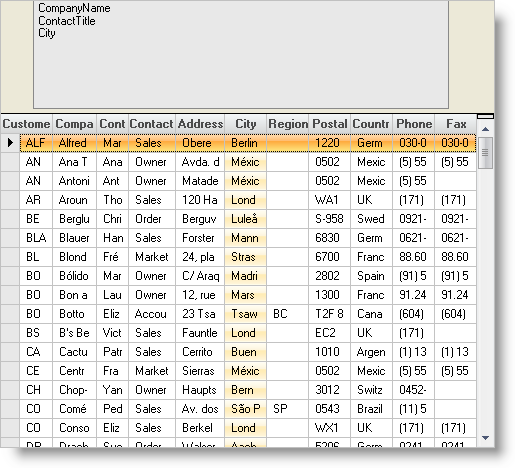Viewport: 515px width, 468px height.
Task: Select City in the list box
Action: tap(47, 33)
